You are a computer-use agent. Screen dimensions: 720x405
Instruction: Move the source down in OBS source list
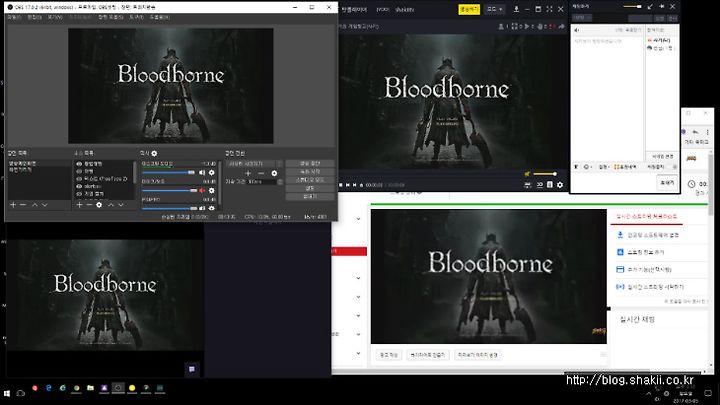(121, 205)
